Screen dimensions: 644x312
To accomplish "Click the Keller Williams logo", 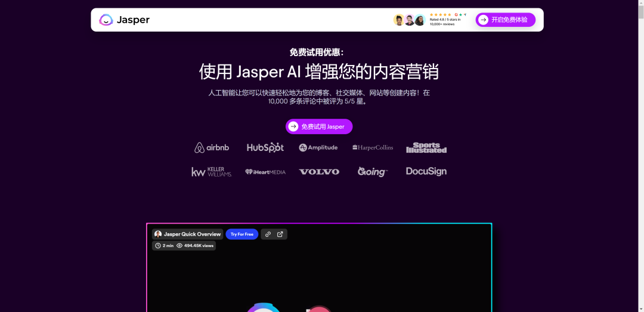I will [x=212, y=172].
